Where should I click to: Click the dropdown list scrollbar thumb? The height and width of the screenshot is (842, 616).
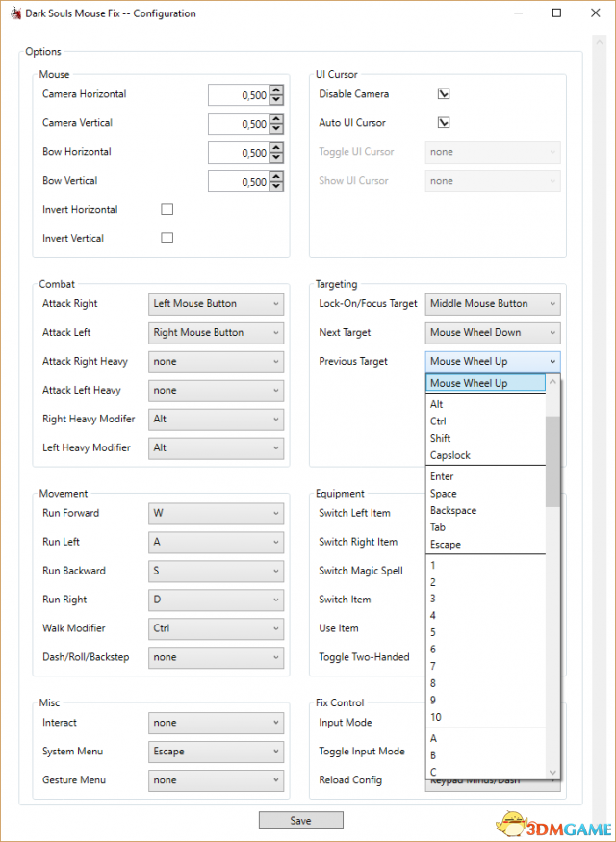click(x=552, y=460)
